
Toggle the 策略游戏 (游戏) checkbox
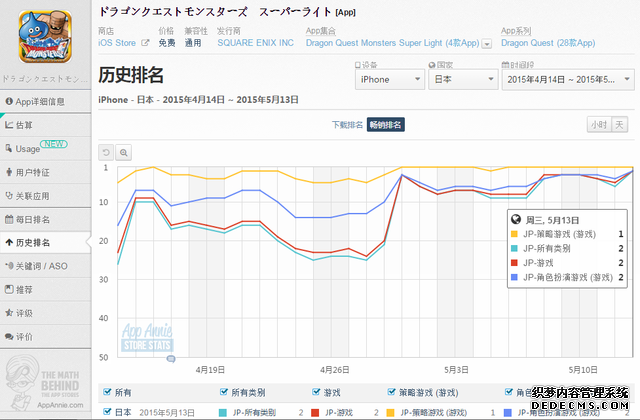click(391, 392)
